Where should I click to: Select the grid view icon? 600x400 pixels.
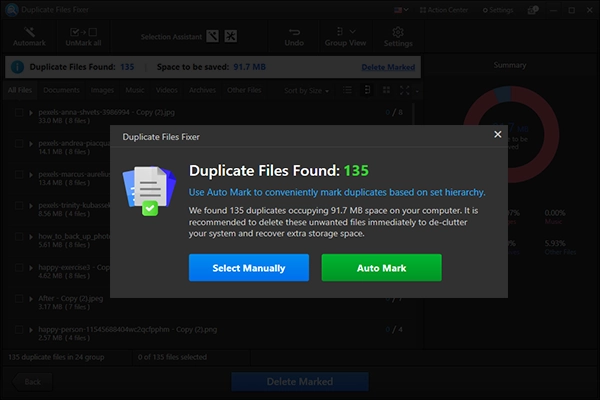tap(386, 90)
